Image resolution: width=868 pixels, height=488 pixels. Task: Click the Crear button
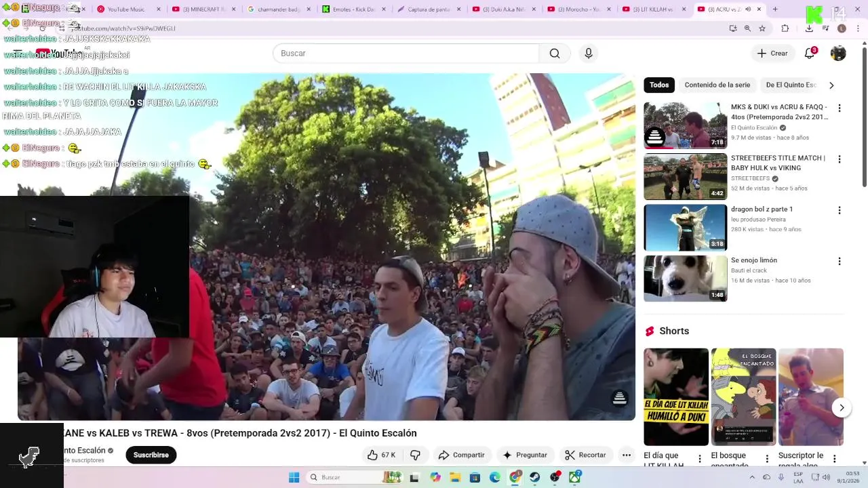tap(772, 54)
